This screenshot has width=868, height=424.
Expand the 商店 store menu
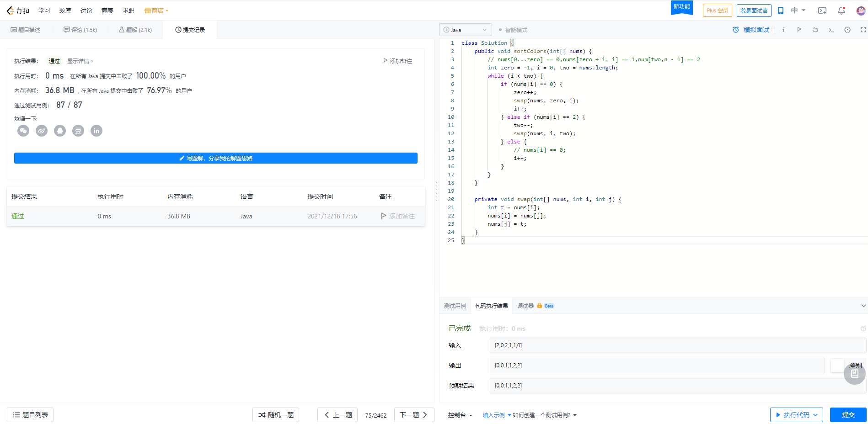pyautogui.click(x=156, y=11)
